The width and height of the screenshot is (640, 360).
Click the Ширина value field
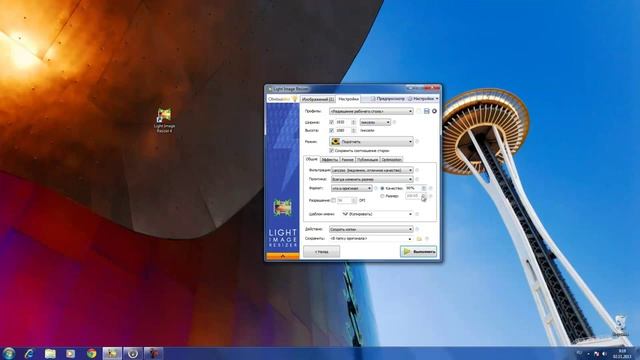(342, 122)
